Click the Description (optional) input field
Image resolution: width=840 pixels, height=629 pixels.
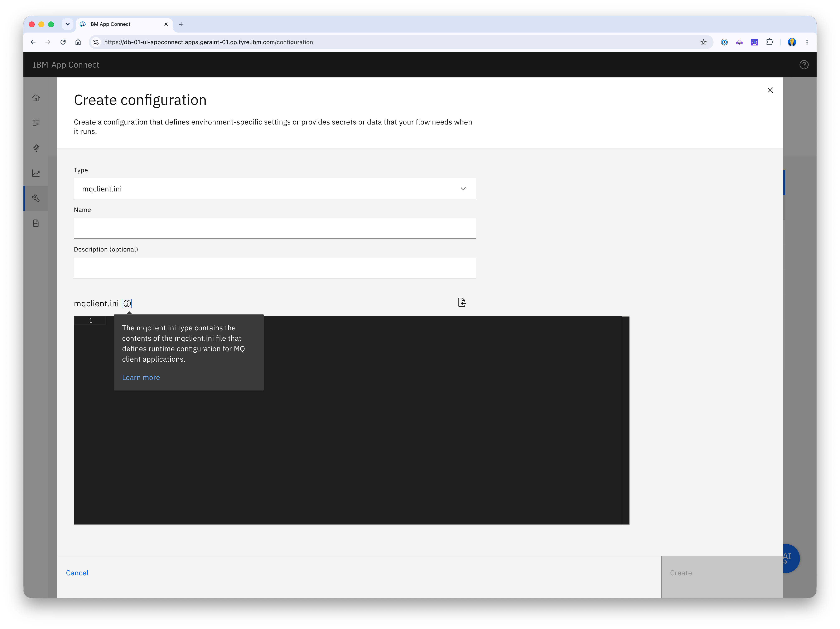(275, 268)
